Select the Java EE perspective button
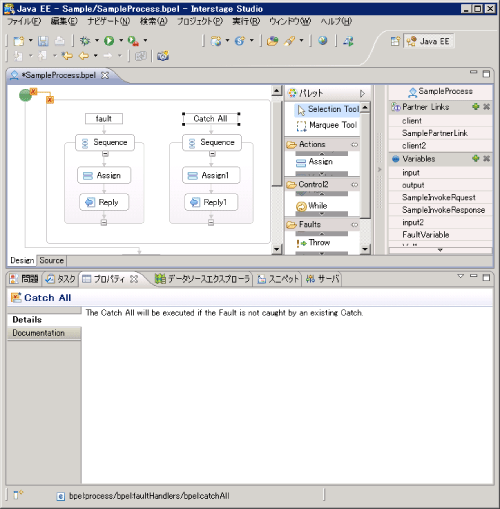This screenshot has width=500, height=509. point(428,41)
